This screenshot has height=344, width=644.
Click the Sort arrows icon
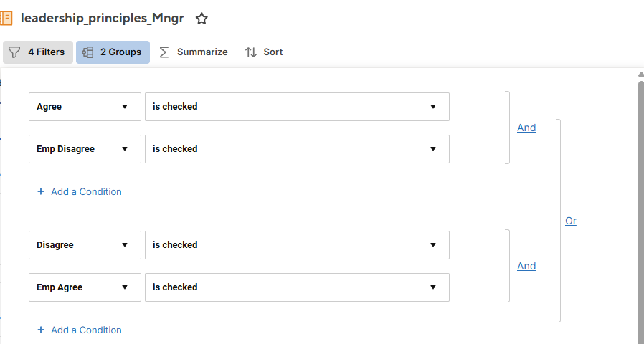(x=251, y=52)
